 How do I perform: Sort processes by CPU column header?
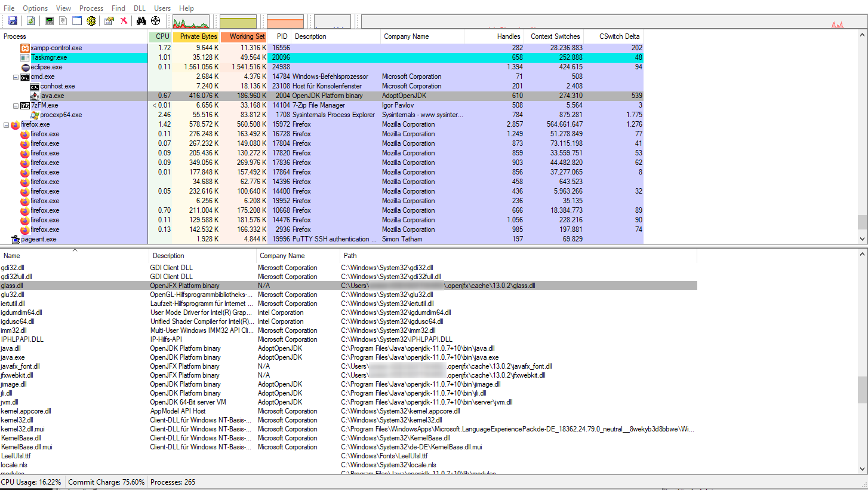tap(160, 36)
